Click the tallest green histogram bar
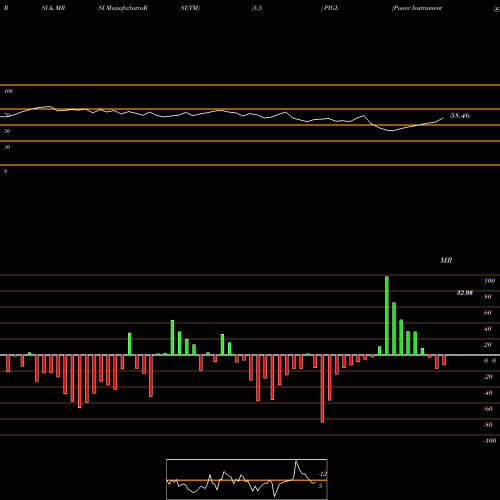 (387, 315)
